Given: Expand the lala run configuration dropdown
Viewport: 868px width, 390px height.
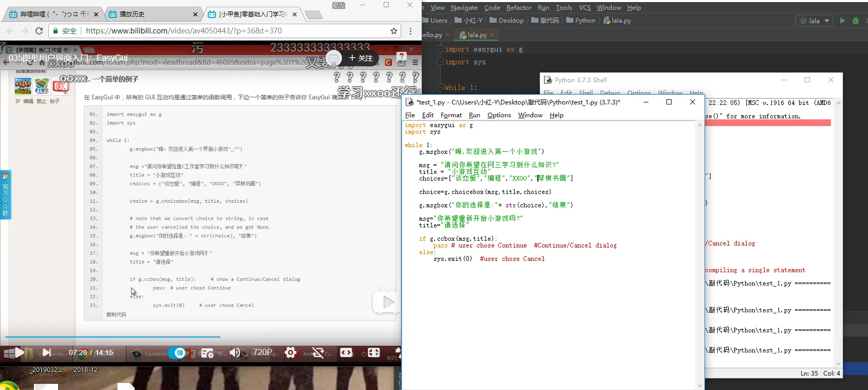Looking at the screenshot, I should point(814,21).
